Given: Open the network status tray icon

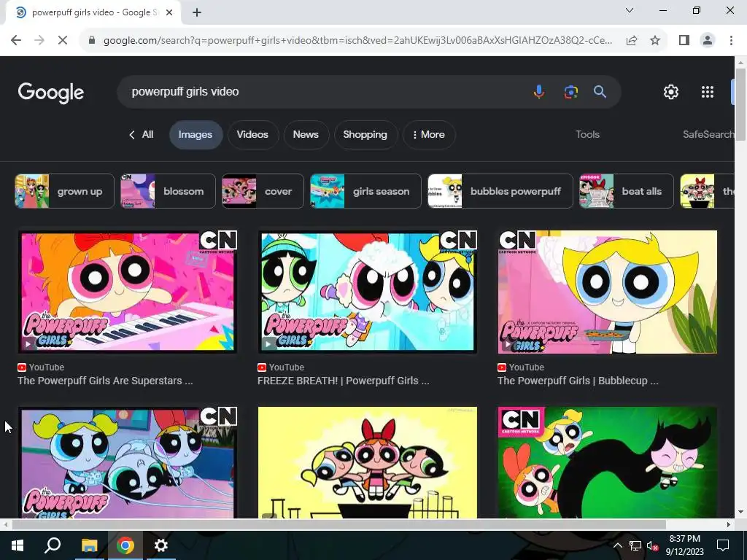Looking at the screenshot, I should pyautogui.click(x=635, y=545).
